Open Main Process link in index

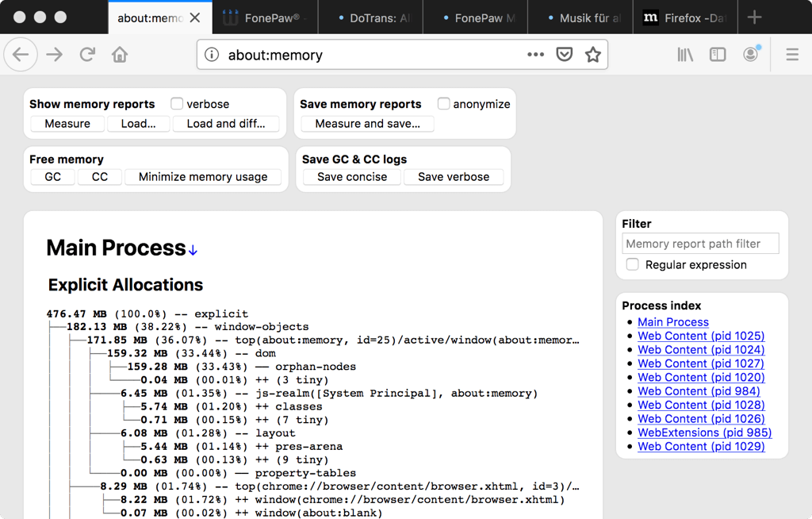click(x=672, y=322)
